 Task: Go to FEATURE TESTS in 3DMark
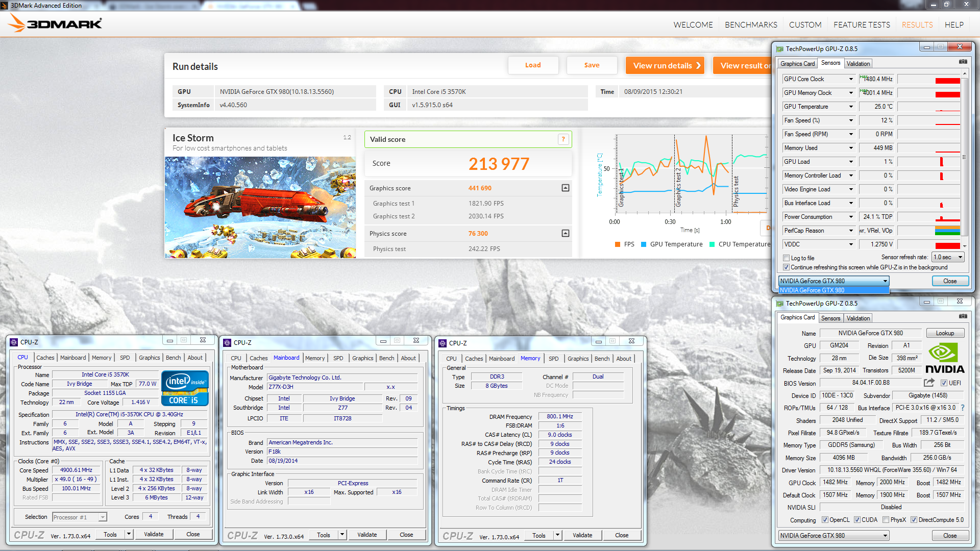(x=862, y=24)
